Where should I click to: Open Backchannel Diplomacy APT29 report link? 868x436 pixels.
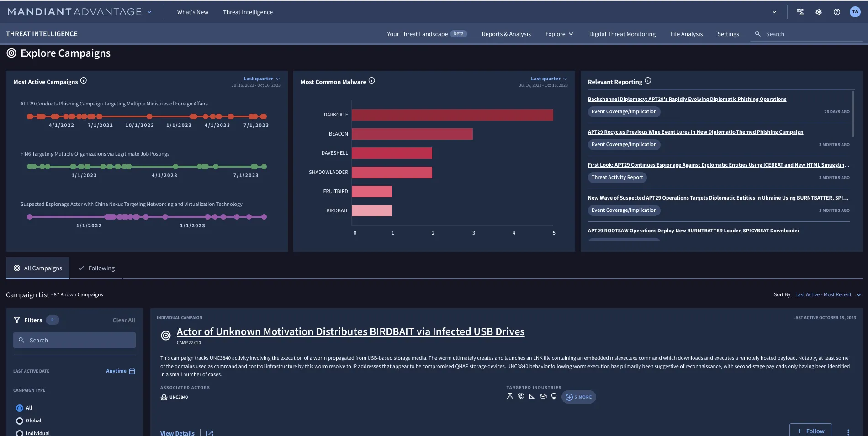pos(687,99)
